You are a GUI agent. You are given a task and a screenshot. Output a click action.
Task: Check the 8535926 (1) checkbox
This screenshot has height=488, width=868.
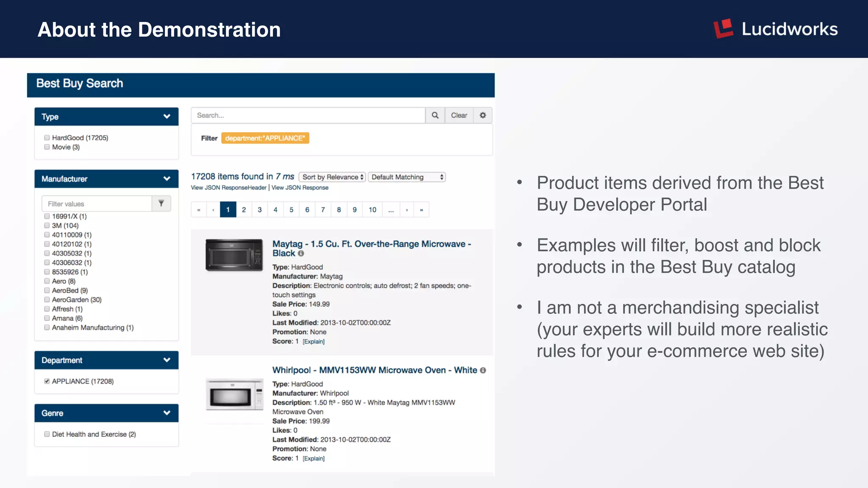[x=47, y=272]
